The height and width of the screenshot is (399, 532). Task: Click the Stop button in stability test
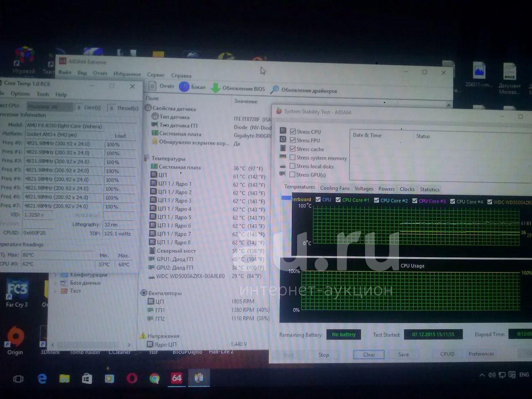pos(324,355)
